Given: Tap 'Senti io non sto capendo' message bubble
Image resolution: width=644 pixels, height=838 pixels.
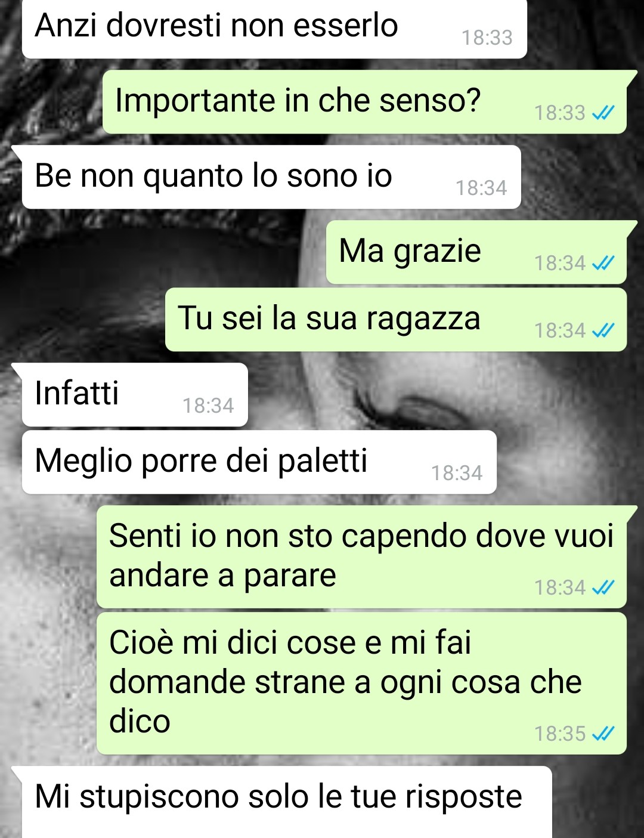Looking at the screenshot, I should [361, 557].
